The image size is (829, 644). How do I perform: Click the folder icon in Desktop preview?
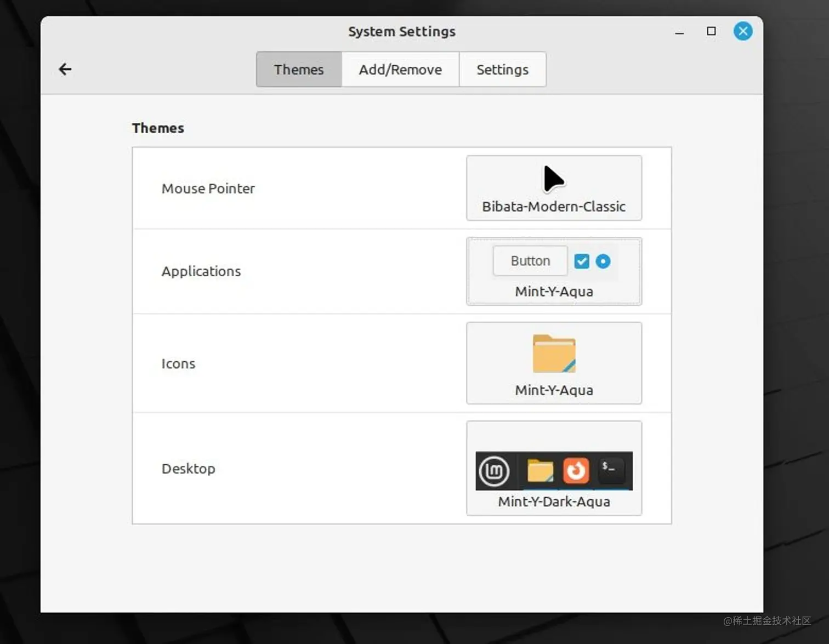point(540,471)
